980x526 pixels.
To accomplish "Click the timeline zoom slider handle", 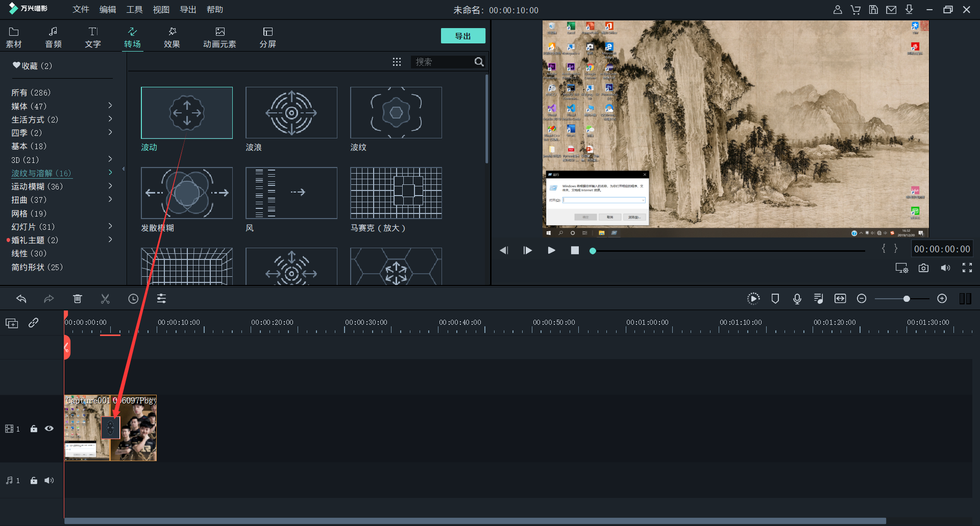I will tap(906, 299).
